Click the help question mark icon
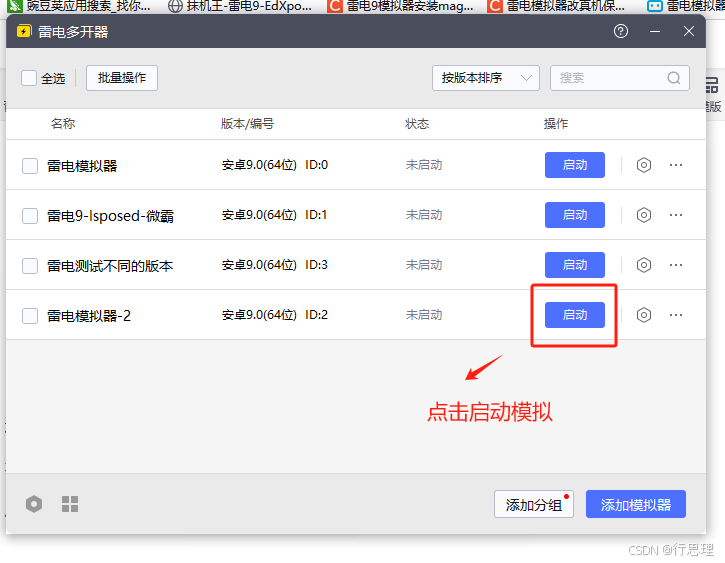This screenshot has height=563, width=725. point(621,31)
